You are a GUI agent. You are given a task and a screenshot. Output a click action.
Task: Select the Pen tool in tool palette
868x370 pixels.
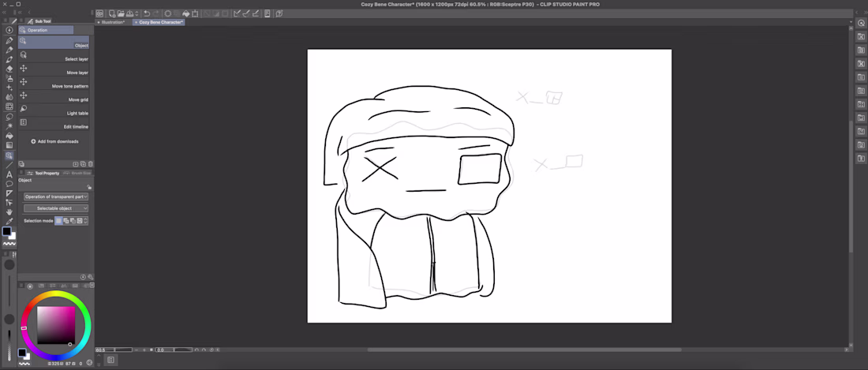pos(9,40)
